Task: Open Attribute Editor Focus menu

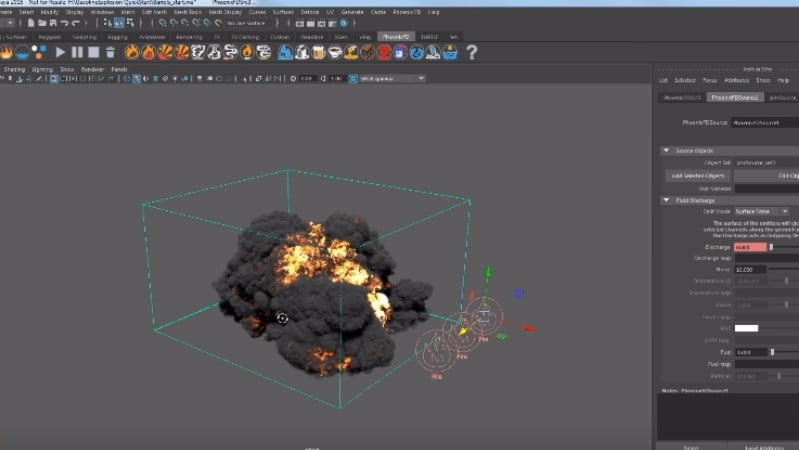Action: pyautogui.click(x=710, y=80)
